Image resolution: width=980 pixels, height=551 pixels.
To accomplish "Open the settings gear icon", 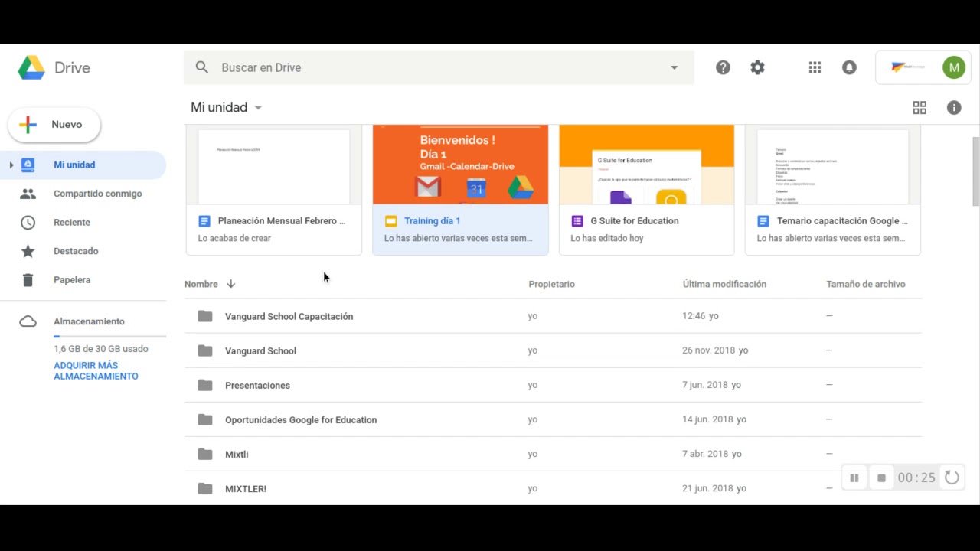I will 757,67.
